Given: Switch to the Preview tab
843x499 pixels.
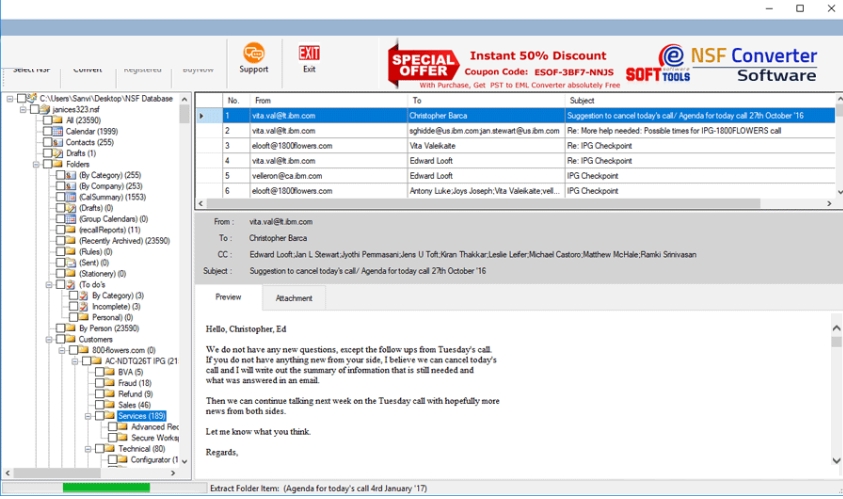Looking at the screenshot, I should point(228,297).
